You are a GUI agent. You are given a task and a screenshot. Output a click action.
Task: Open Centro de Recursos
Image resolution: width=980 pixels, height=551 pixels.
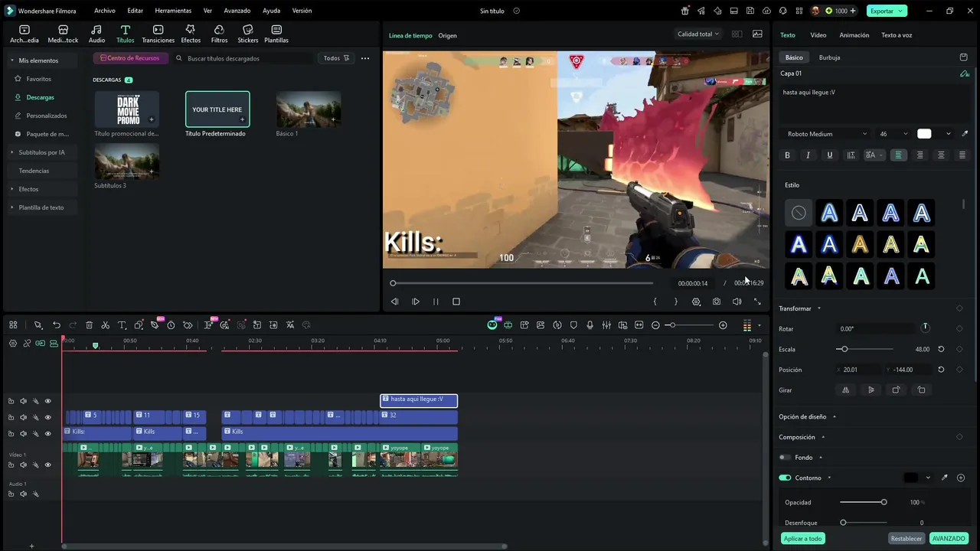(x=129, y=58)
